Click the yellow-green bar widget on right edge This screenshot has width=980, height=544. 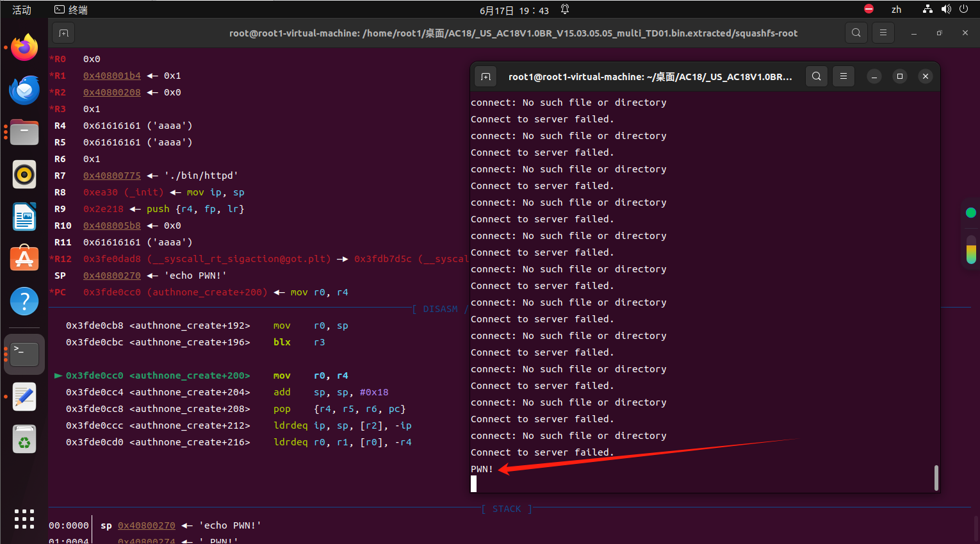(971, 249)
